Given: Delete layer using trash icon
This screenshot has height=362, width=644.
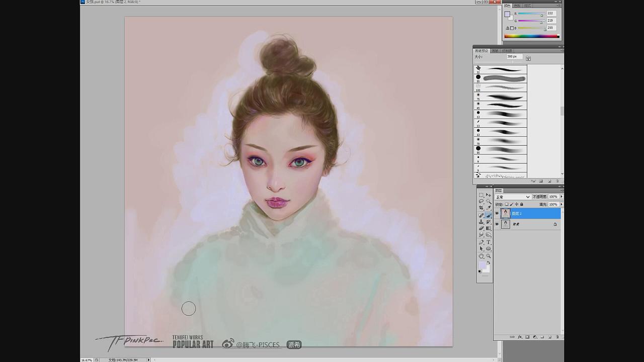Looking at the screenshot, I should coord(557,337).
